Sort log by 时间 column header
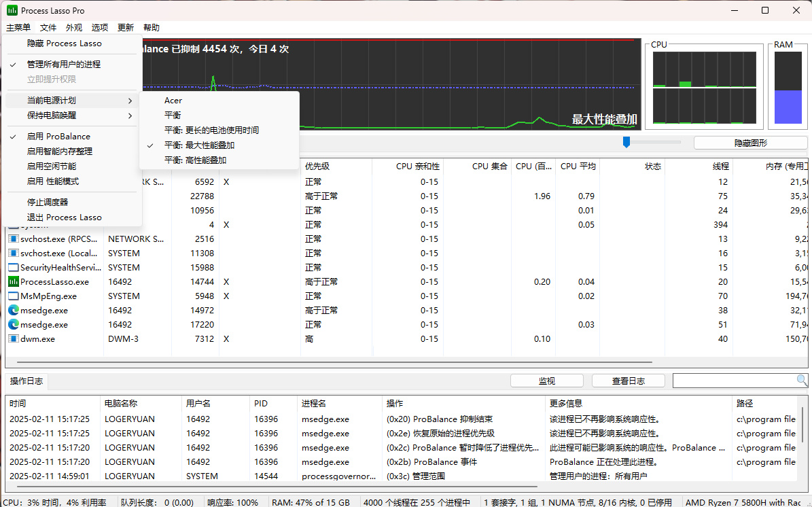This screenshot has height=507, width=812. (x=53, y=403)
